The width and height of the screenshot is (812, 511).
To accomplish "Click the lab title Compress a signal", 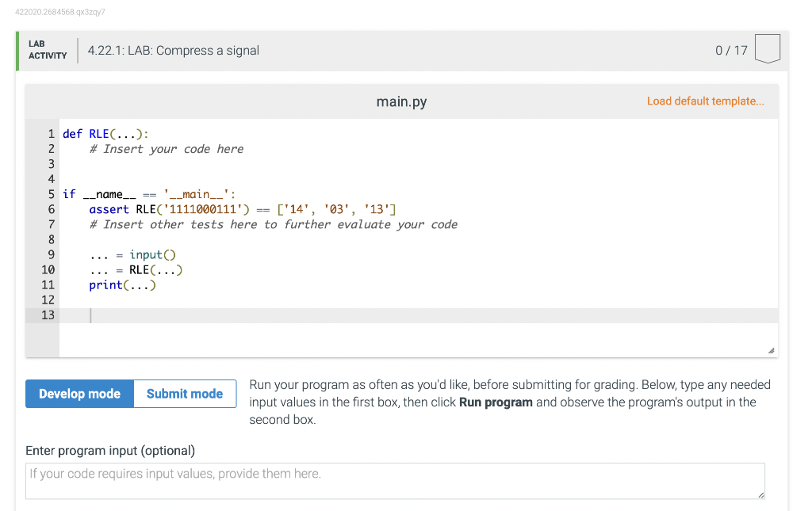I will (x=172, y=50).
